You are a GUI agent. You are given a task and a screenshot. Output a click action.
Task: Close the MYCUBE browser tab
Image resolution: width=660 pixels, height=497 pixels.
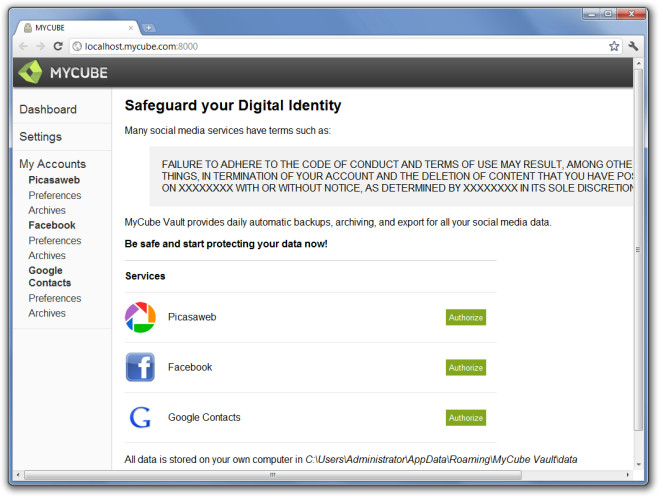pyautogui.click(x=131, y=28)
